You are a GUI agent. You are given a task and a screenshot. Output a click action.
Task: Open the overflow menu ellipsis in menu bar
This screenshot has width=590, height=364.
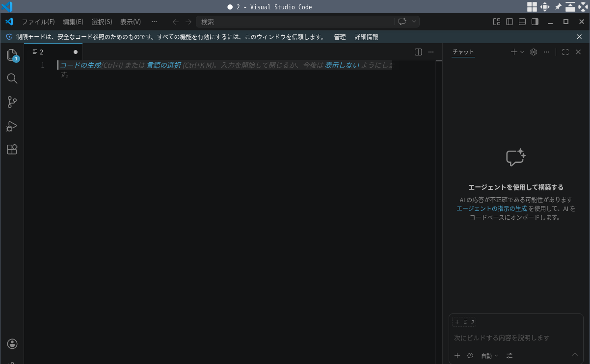154,22
